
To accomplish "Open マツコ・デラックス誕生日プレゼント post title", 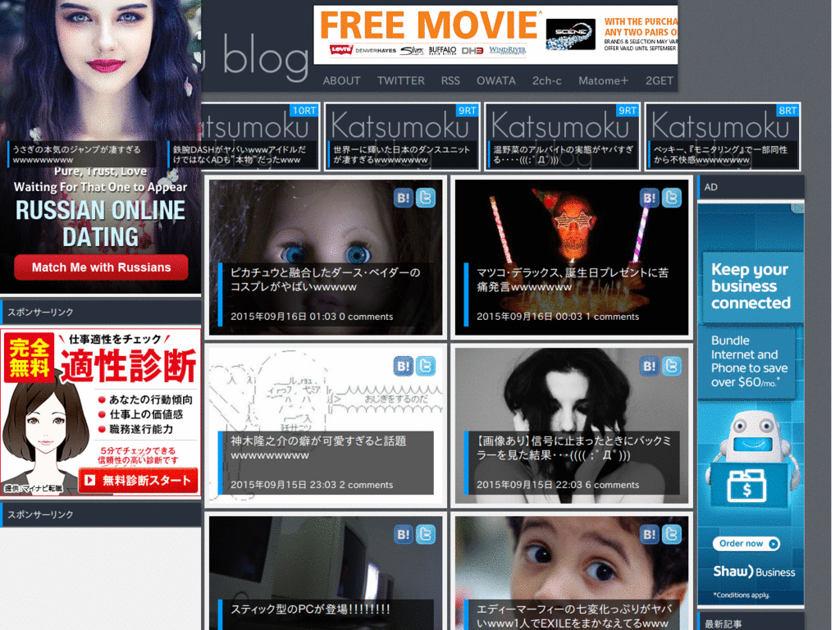I will (572, 280).
